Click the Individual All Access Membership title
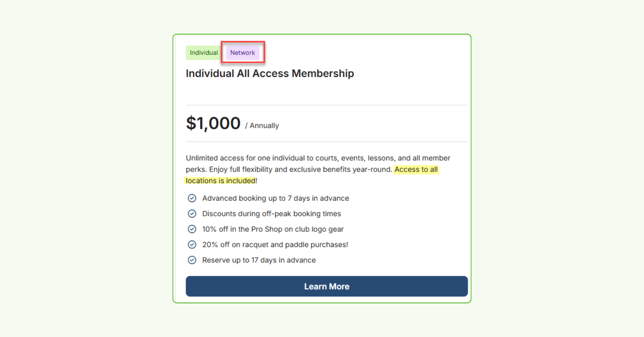Image resolution: width=644 pixels, height=337 pixels. pyautogui.click(x=270, y=73)
